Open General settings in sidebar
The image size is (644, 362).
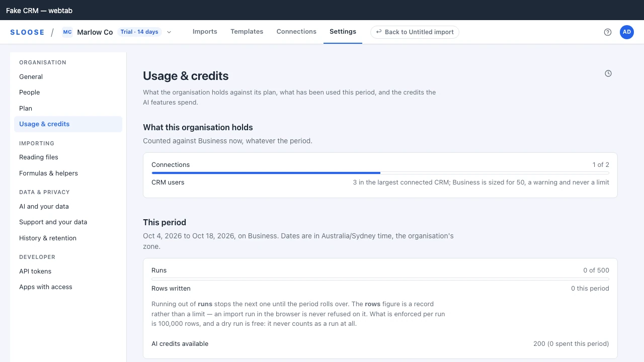pyautogui.click(x=68, y=77)
